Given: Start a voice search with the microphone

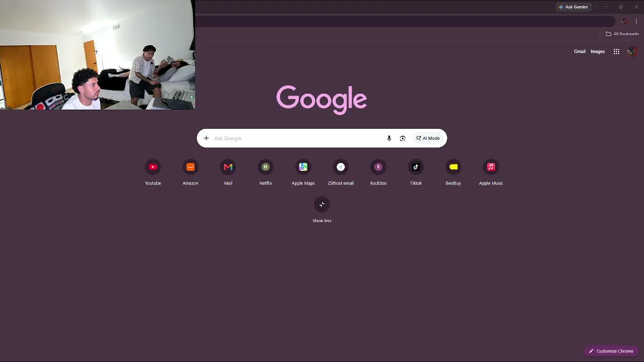Looking at the screenshot, I should click(389, 138).
